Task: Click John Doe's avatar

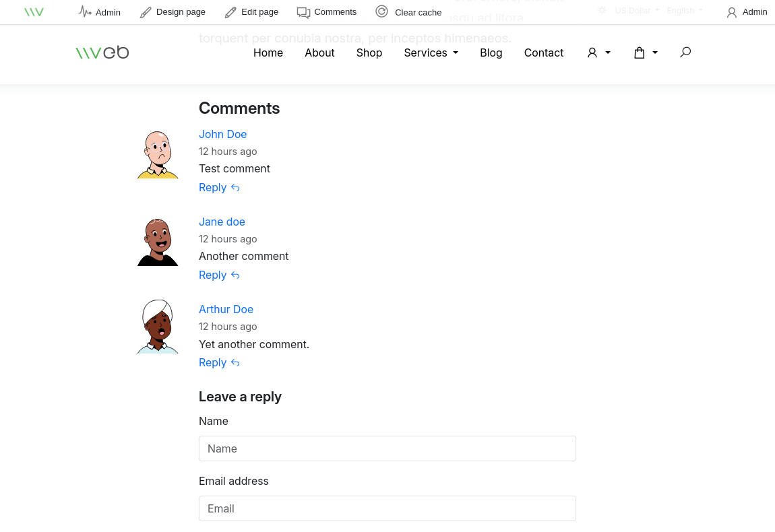Action: pyautogui.click(x=158, y=155)
